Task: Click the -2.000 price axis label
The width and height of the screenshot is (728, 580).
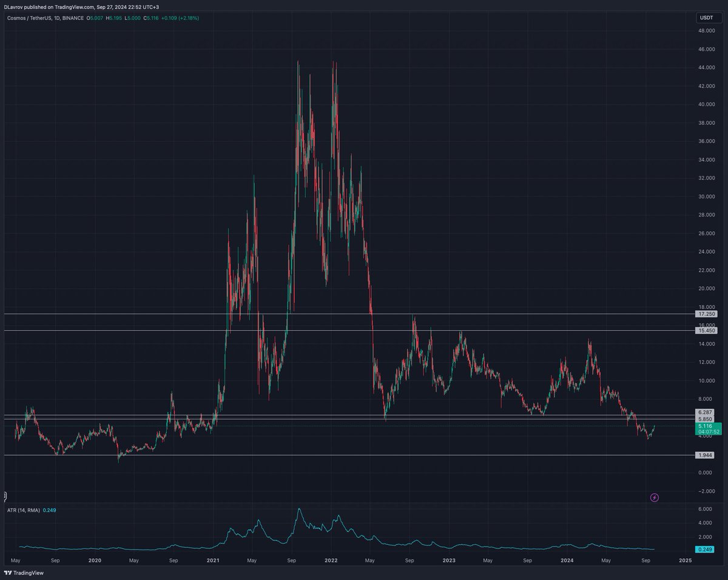Action: click(x=707, y=491)
